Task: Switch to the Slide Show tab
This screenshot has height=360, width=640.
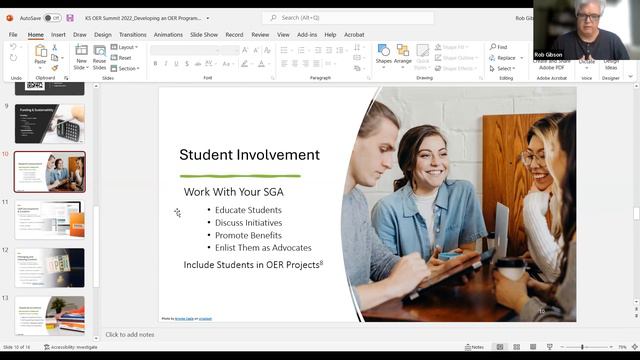Action: pyautogui.click(x=204, y=35)
